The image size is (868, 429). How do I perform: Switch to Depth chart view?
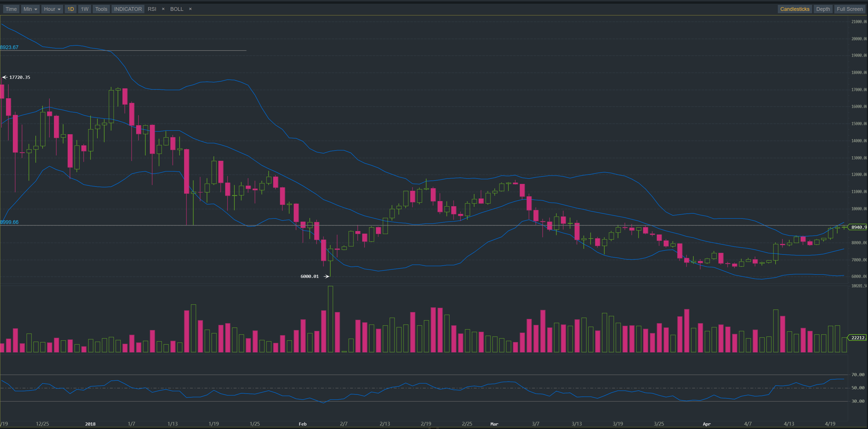[823, 9]
